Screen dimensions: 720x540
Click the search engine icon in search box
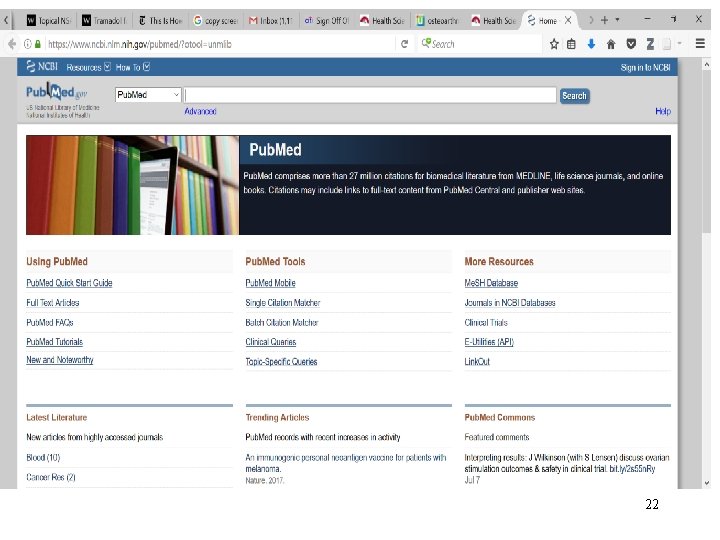[426, 44]
